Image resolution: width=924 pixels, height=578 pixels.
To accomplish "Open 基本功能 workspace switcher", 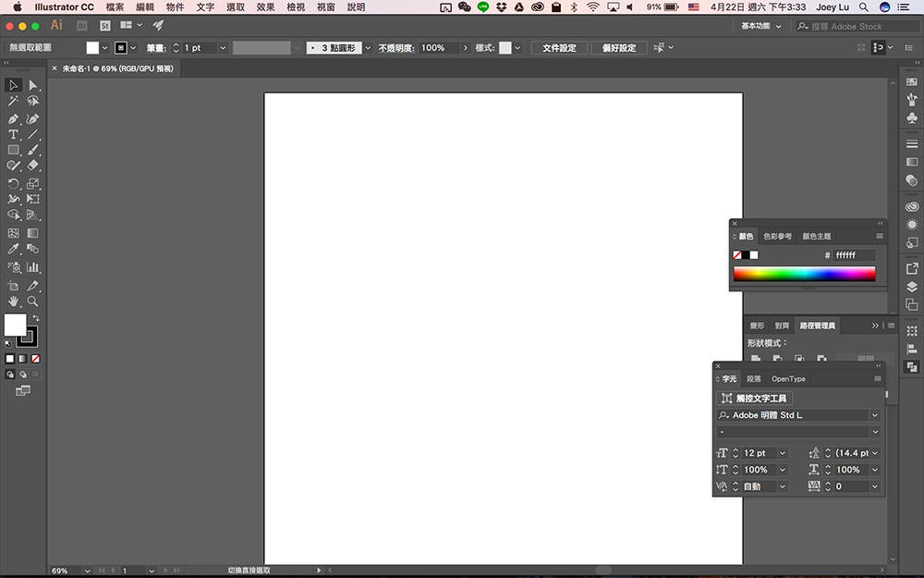I will [x=761, y=26].
